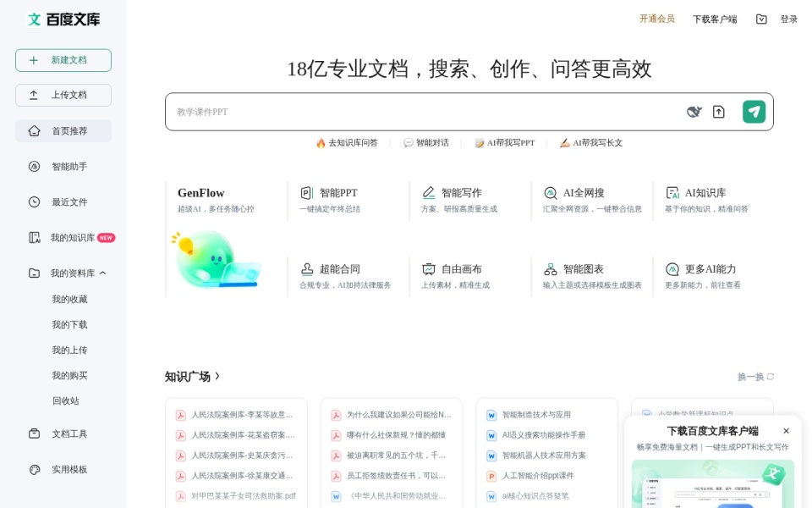The width and height of the screenshot is (812, 508).
Task: Open the 开通会员 membership link
Action: (656, 19)
